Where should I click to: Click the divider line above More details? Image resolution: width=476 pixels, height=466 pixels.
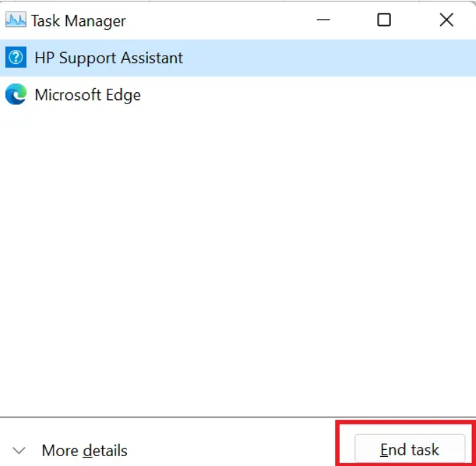169,417
